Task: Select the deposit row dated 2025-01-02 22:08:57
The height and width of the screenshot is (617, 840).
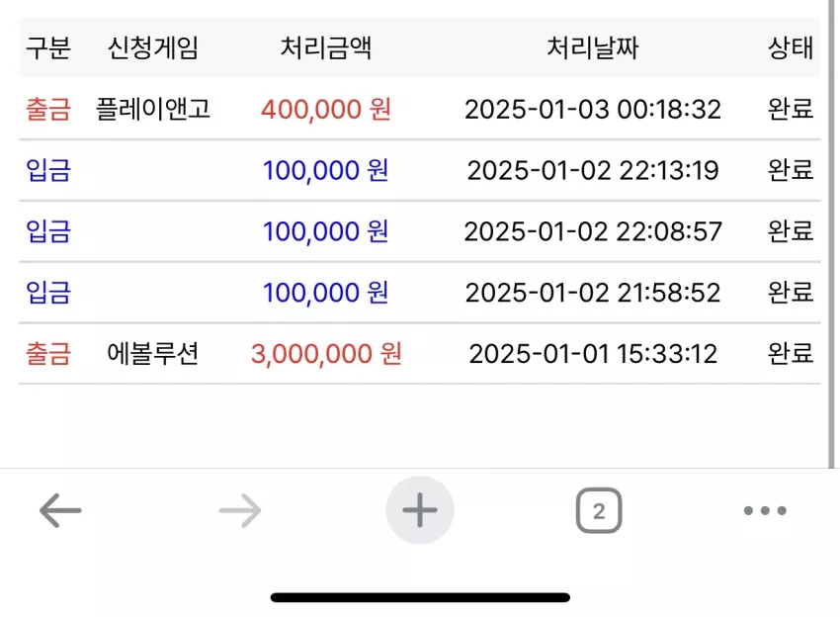Action: [419, 231]
